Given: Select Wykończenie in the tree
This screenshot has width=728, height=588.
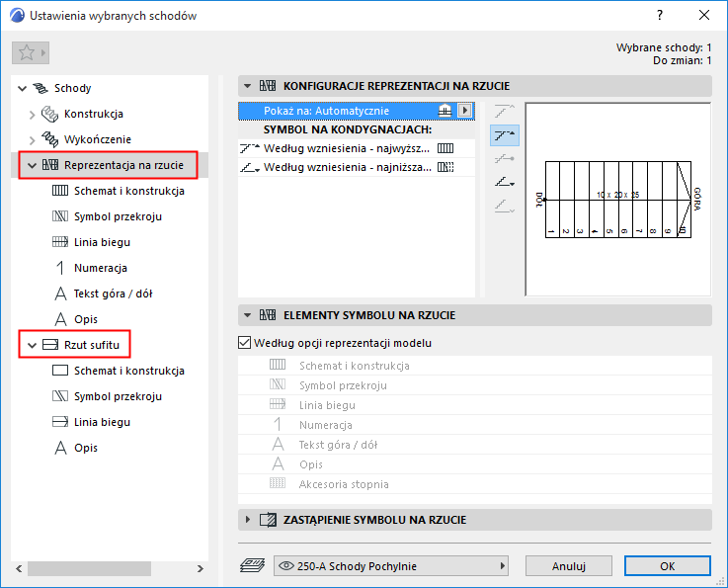Looking at the screenshot, I should tap(98, 139).
